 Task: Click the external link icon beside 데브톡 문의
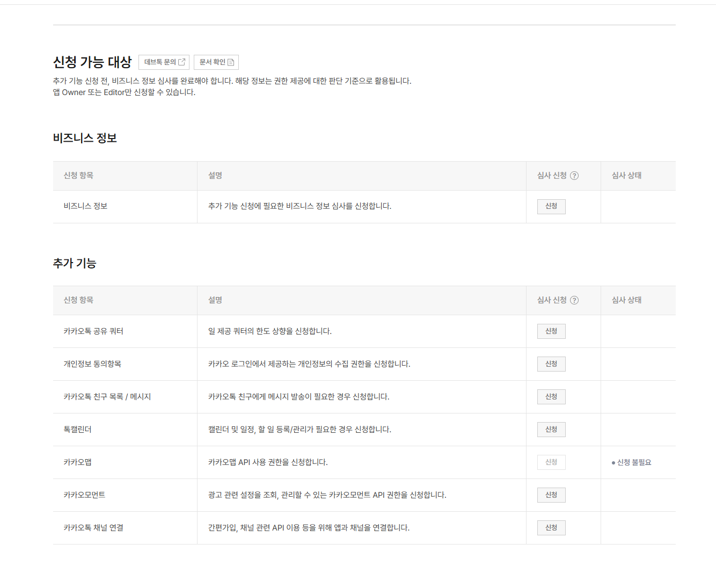(181, 62)
